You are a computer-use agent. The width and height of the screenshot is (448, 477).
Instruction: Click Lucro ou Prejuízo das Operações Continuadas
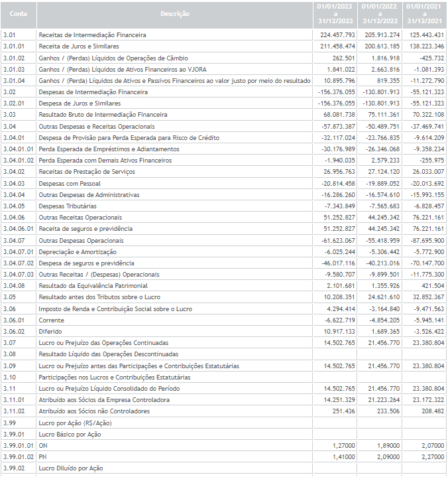coord(103,343)
